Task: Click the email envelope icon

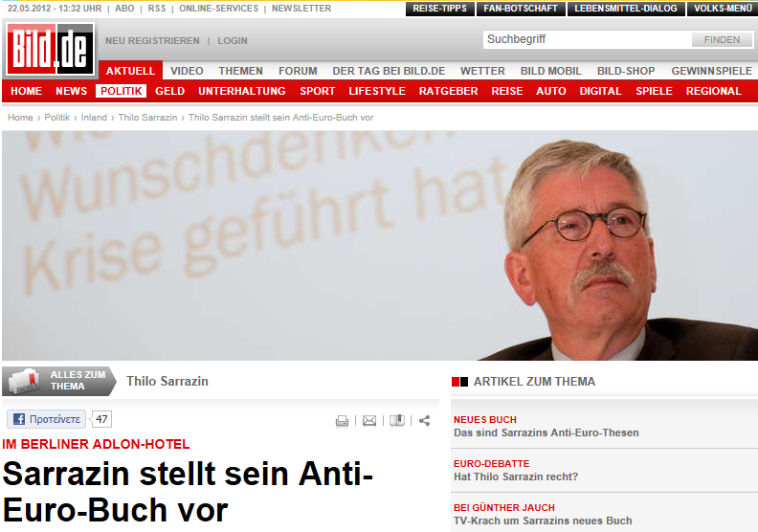Action: click(369, 420)
